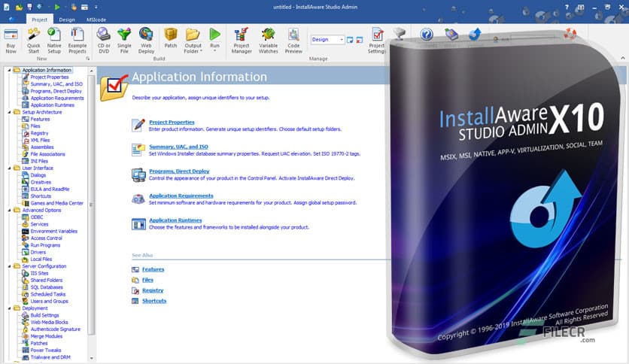
Task: Open the New group dialog launcher
Action: tap(88, 59)
